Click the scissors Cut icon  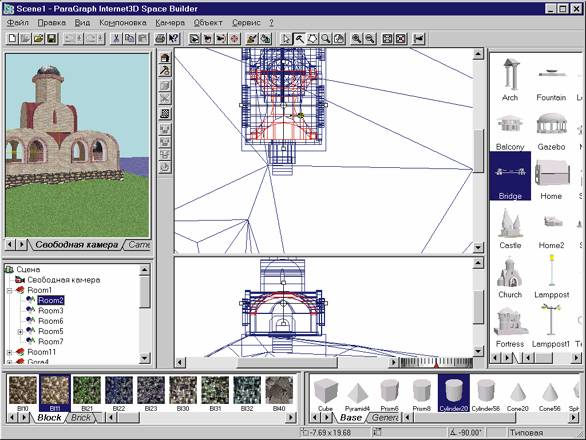[x=116, y=39]
